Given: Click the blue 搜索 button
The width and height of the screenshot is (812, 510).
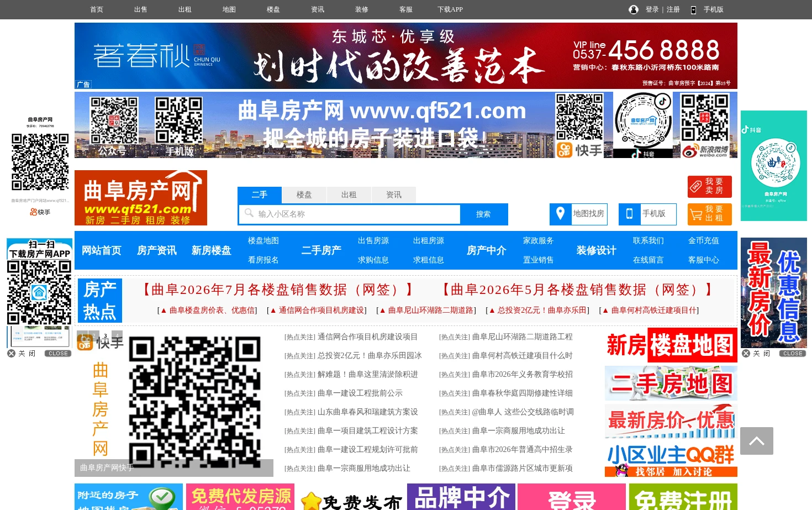Looking at the screenshot, I should (483, 214).
